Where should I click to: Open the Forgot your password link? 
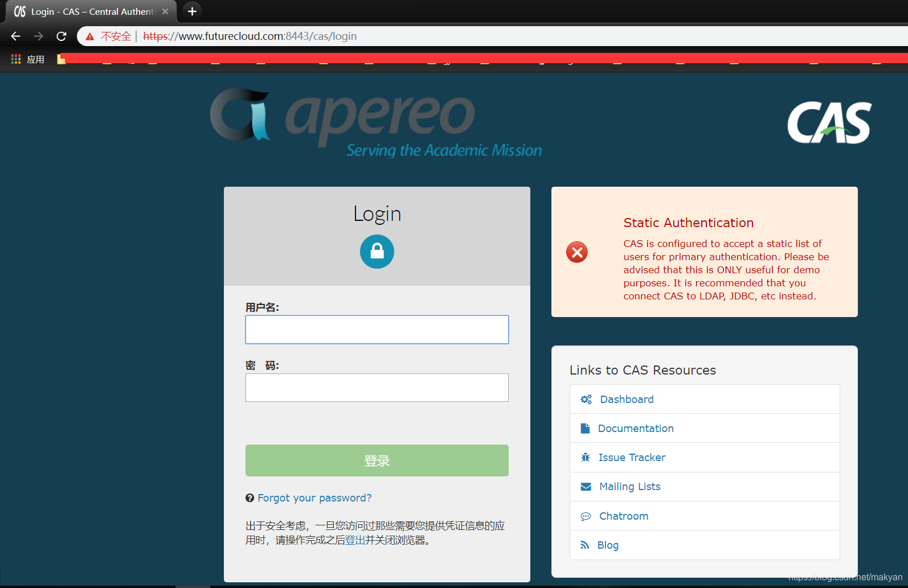point(314,498)
